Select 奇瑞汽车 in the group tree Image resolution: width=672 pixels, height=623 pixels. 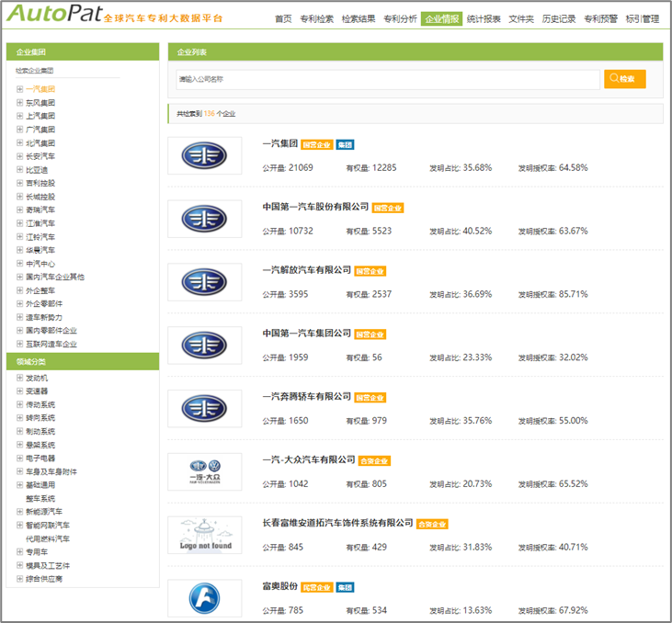40,210
